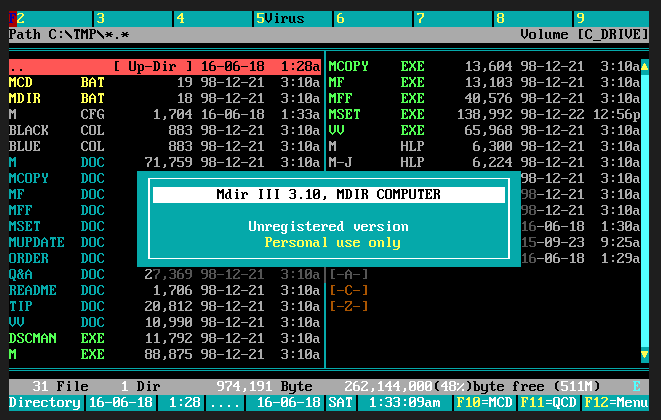Select the TIP DOC file
This screenshot has height=420, width=661.
(x=165, y=307)
